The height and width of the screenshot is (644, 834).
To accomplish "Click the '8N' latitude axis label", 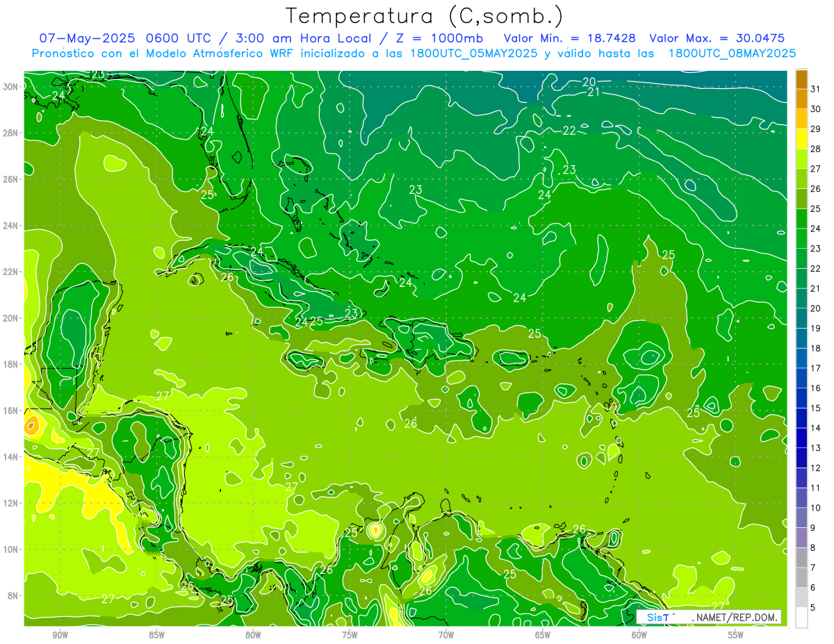I will tap(13, 595).
